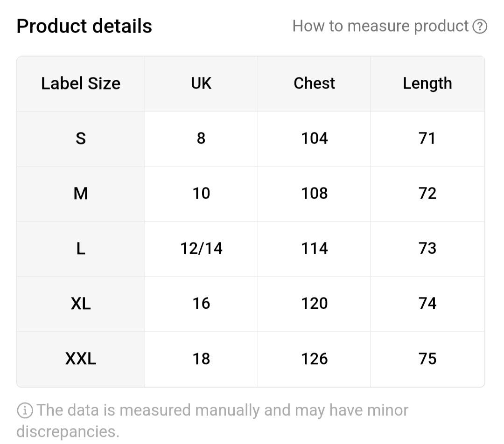Click the measured manually disclaimer text
Viewport: 504px width, 444px height.
tap(212, 421)
